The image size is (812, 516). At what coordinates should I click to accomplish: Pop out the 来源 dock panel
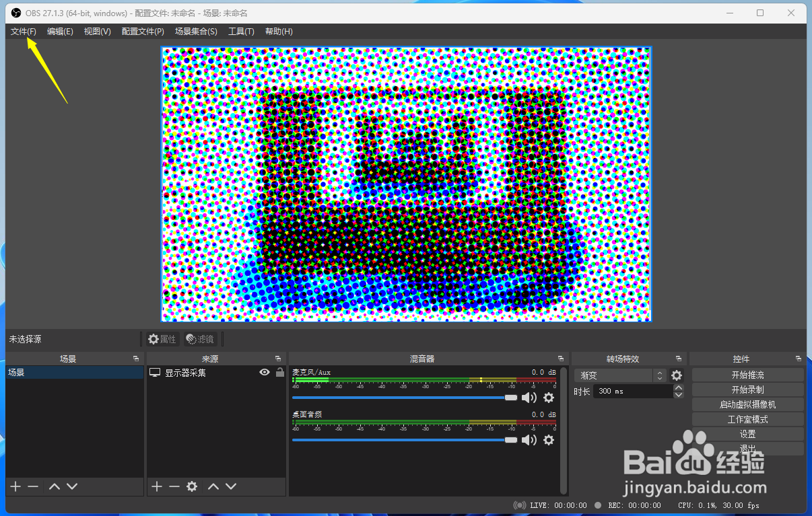coord(278,359)
